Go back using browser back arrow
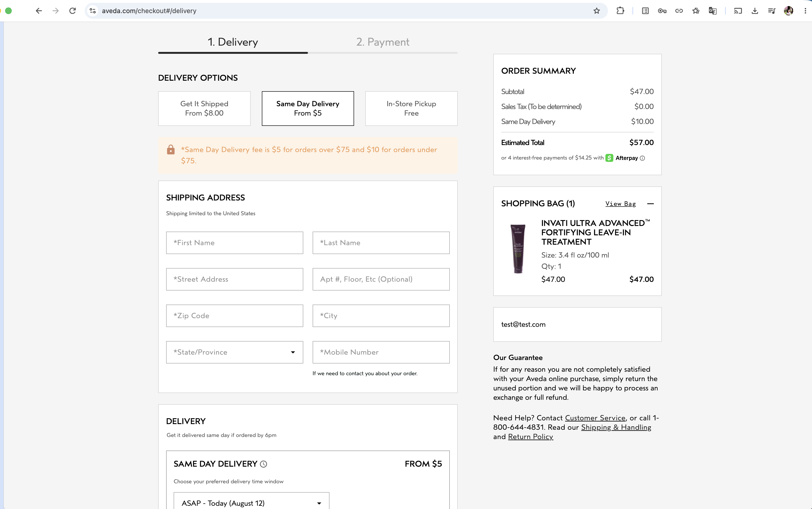Viewport: 812px width, 509px height. click(39, 11)
